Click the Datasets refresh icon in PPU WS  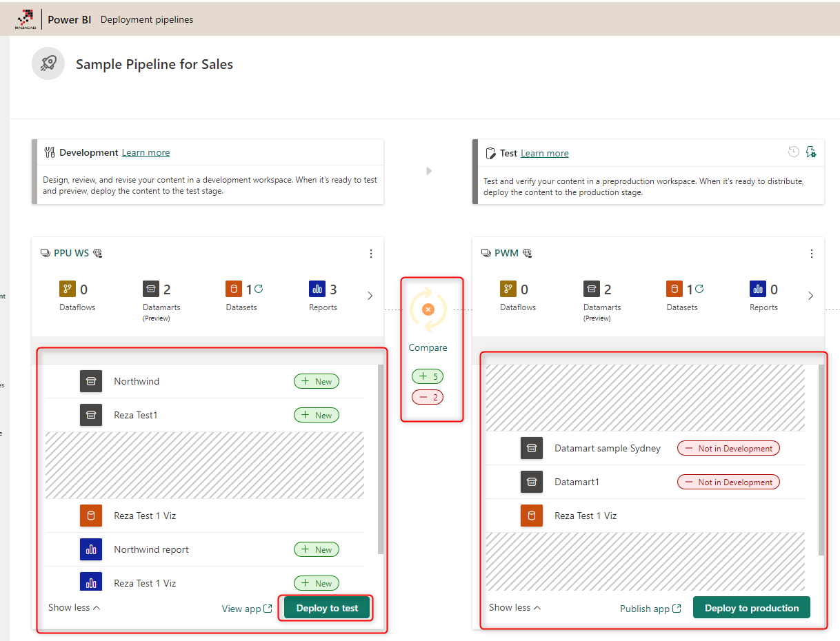pos(259,289)
